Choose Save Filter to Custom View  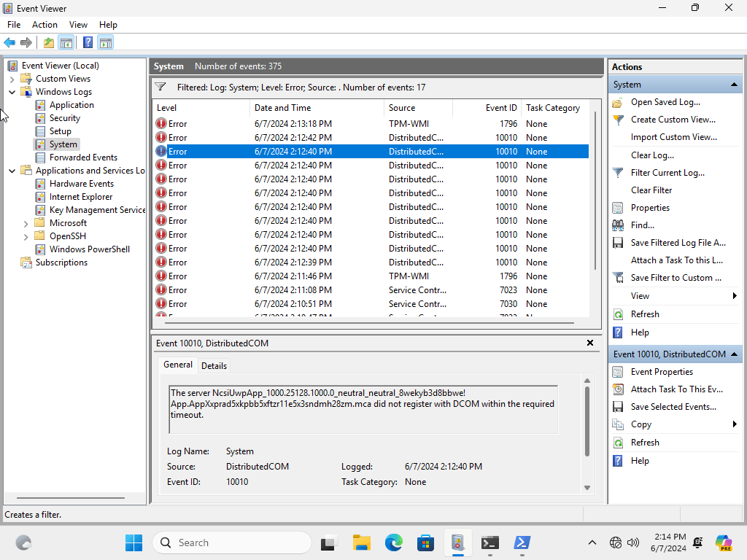(x=676, y=278)
